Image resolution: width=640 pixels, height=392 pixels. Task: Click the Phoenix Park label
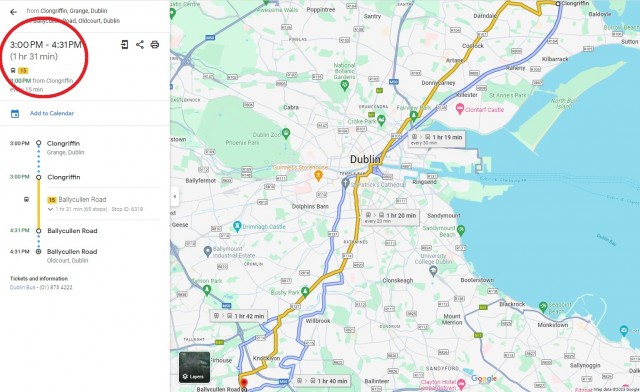pyautogui.click(x=242, y=143)
